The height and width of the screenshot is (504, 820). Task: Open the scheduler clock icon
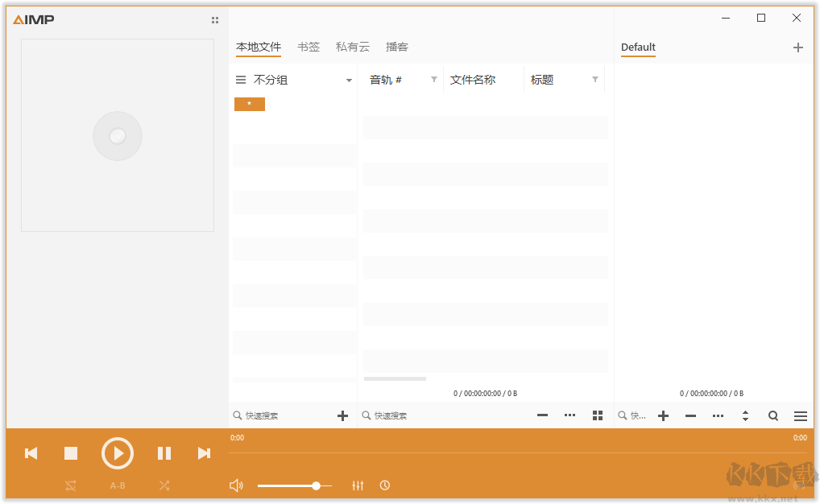(385, 485)
